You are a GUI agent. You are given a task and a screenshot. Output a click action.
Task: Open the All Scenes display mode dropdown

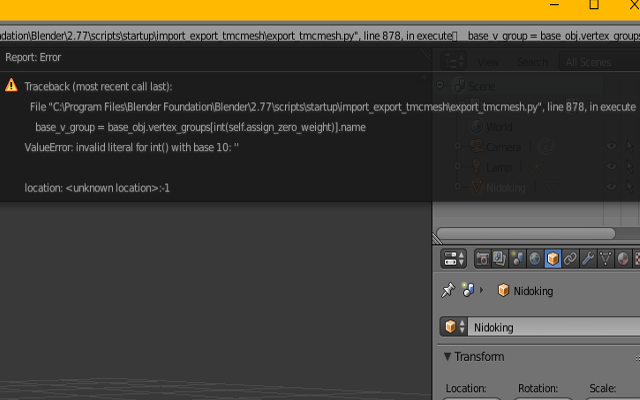[x=599, y=62]
